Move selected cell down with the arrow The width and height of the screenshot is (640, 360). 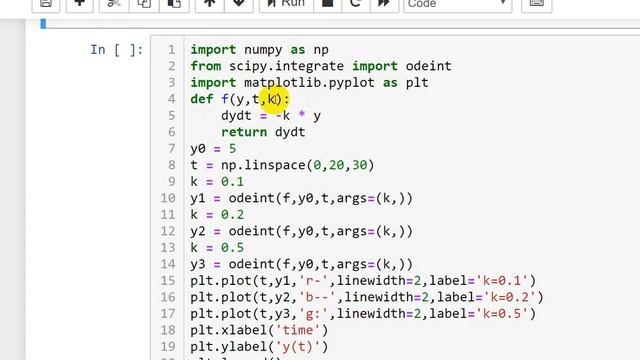point(239,4)
